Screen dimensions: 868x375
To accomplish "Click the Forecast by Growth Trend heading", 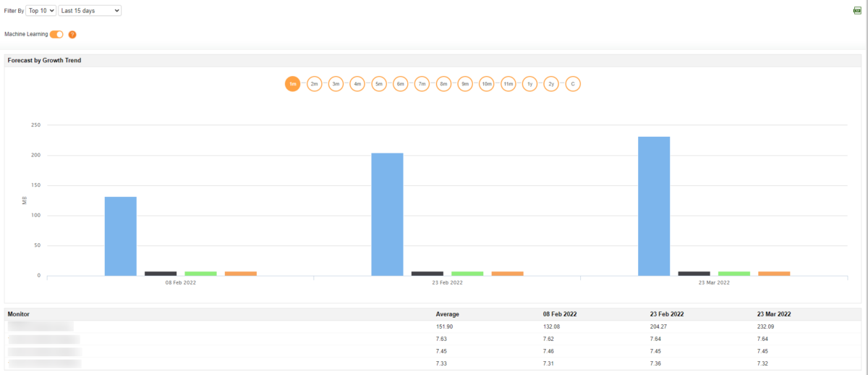I will pyautogui.click(x=44, y=60).
